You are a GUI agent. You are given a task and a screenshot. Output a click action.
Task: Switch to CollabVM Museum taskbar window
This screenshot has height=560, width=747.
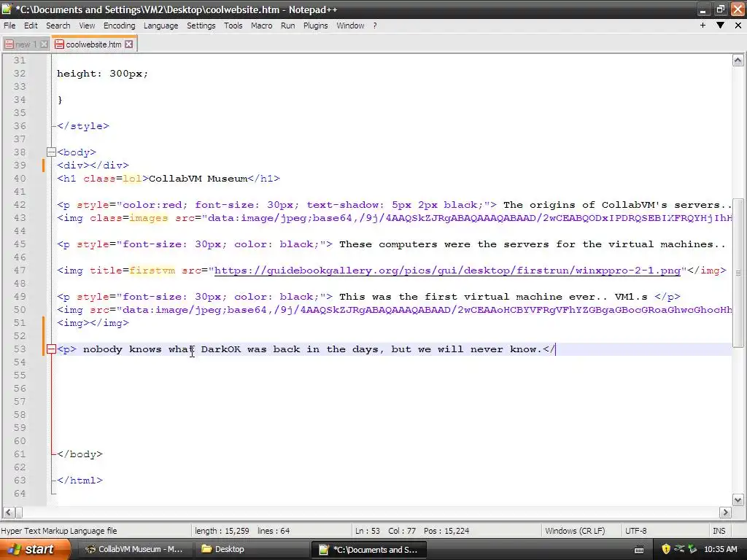click(134, 550)
